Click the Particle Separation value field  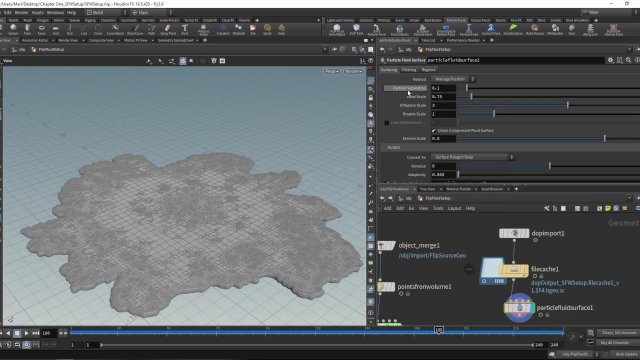pyautogui.click(x=444, y=88)
